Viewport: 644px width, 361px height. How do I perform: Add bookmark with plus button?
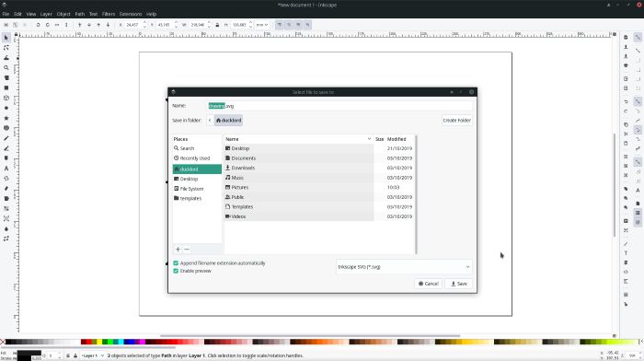[178, 250]
